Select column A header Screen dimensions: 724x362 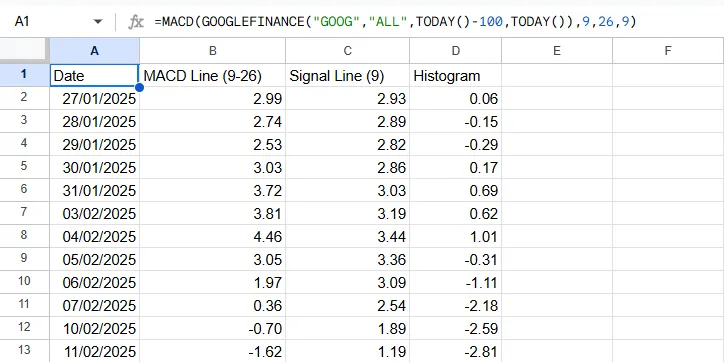click(x=94, y=51)
